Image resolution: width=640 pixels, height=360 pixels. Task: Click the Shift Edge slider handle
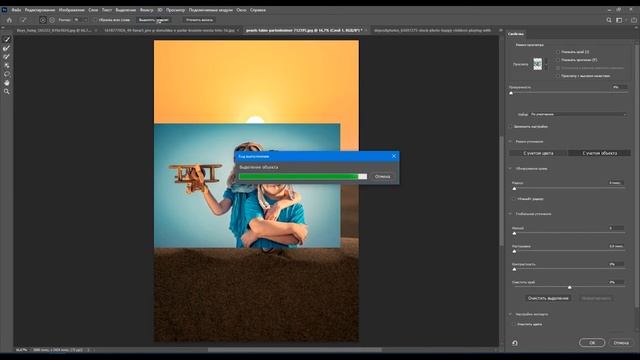click(570, 287)
